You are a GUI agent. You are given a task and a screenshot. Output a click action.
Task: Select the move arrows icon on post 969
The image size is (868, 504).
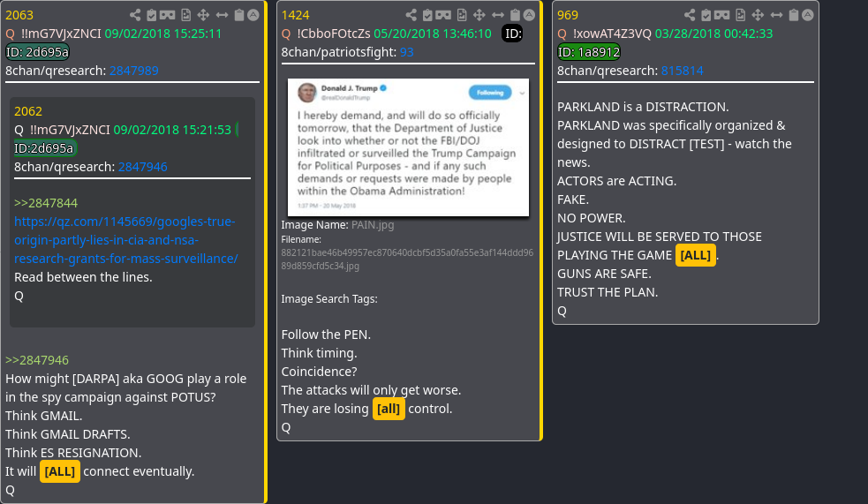pos(758,15)
